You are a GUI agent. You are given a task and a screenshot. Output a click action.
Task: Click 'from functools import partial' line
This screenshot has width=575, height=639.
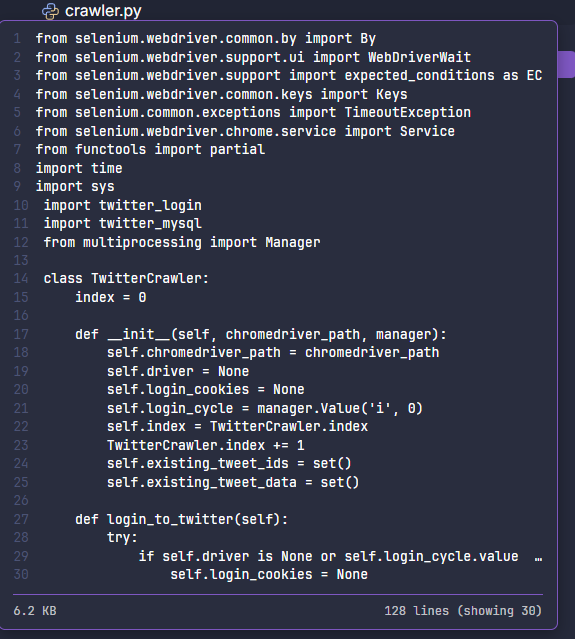click(150, 150)
